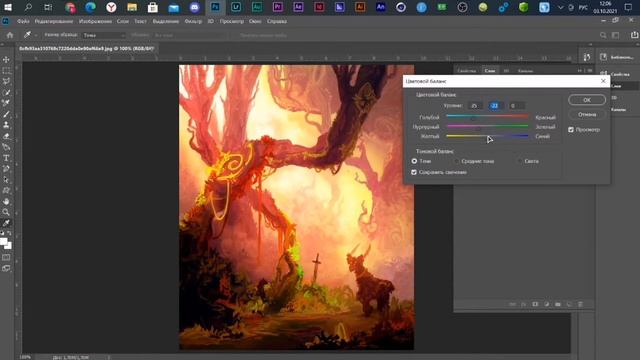Open Adobe Premiere Pro from the taskbar
Image resolution: width=640 pixels, height=360 pixels.
278,7
